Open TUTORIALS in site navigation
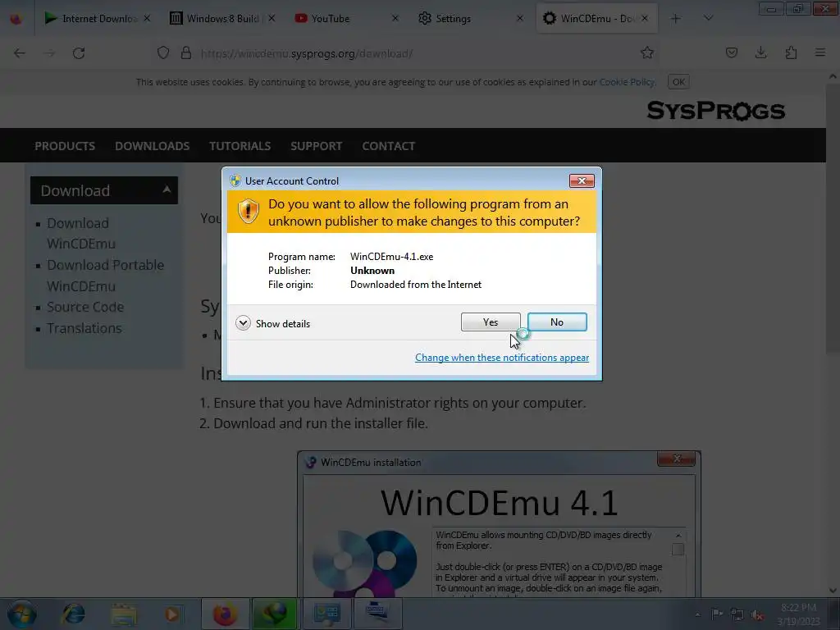The height and width of the screenshot is (630, 840). tap(240, 146)
